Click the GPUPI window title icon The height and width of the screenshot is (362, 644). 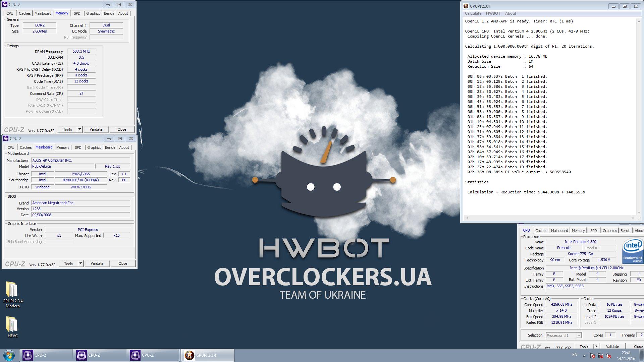pyautogui.click(x=466, y=6)
